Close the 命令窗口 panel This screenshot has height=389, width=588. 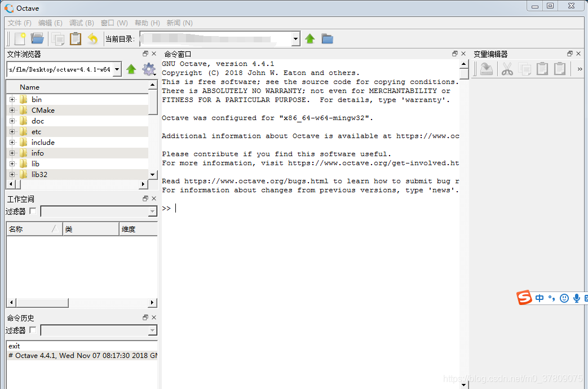(x=463, y=54)
